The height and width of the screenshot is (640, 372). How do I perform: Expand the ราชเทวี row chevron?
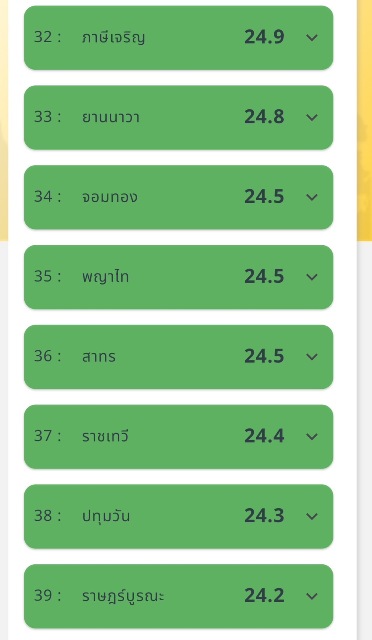pyautogui.click(x=312, y=437)
